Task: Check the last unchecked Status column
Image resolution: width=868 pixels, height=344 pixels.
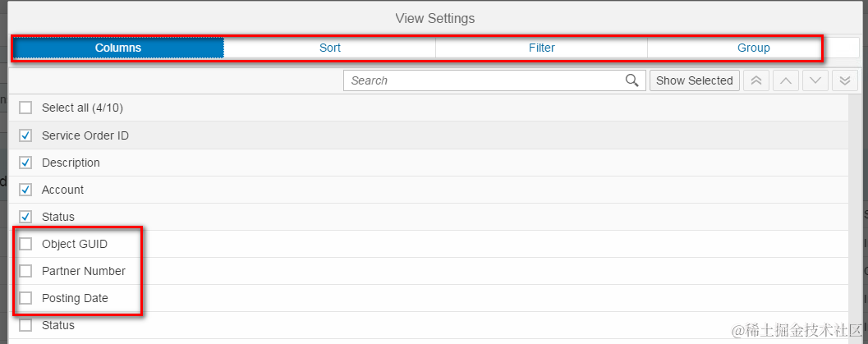Action: 25,325
